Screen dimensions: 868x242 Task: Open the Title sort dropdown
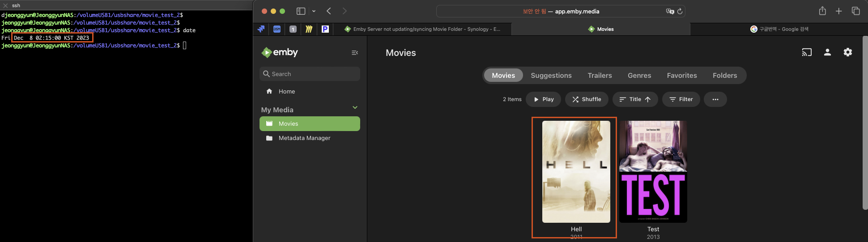coord(635,99)
